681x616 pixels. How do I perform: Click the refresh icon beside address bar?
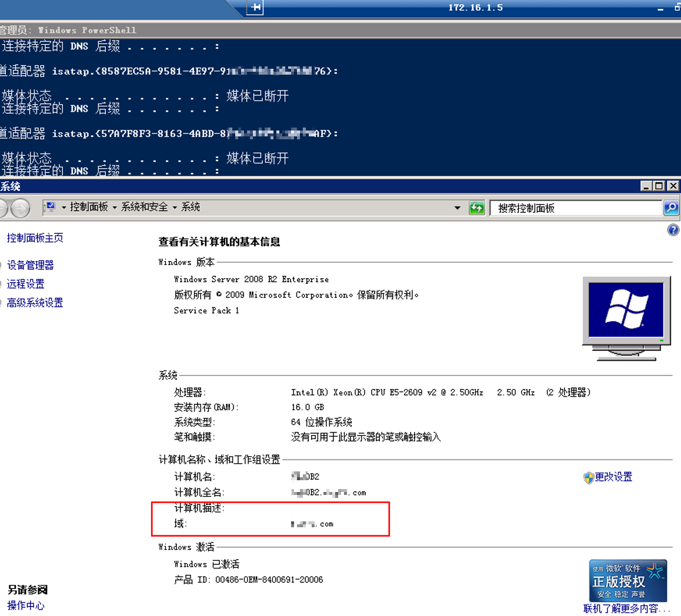click(477, 207)
